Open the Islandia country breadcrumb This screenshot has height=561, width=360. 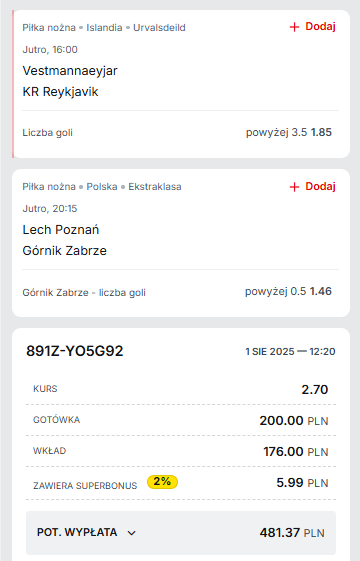click(104, 28)
